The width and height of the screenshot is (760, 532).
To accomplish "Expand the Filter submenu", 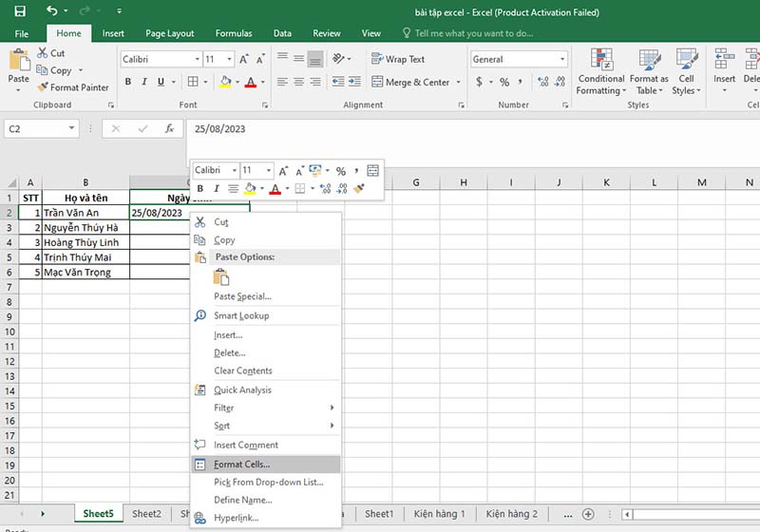I will 266,408.
